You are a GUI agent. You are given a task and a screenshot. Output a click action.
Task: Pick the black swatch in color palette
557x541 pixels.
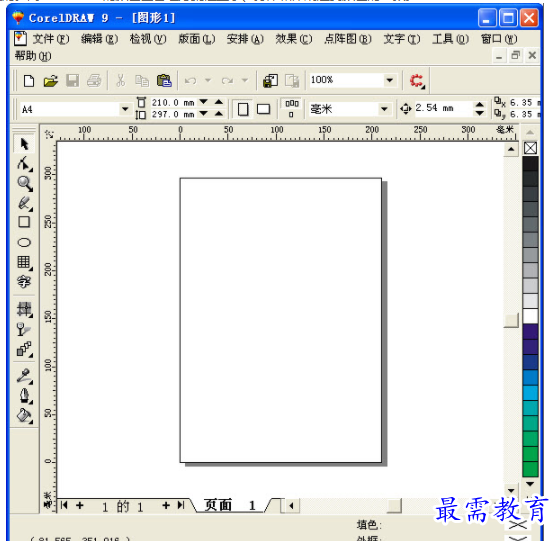[x=530, y=163]
